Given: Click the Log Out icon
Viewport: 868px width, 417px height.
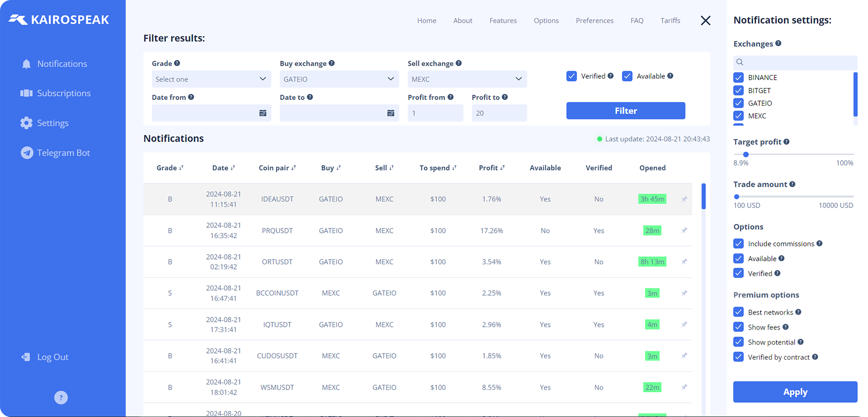Looking at the screenshot, I should [x=26, y=357].
